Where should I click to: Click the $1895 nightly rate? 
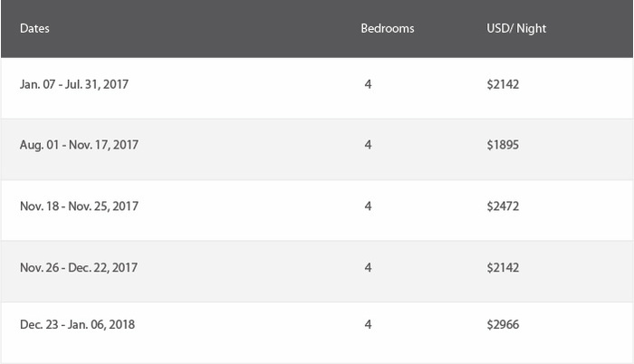click(503, 145)
